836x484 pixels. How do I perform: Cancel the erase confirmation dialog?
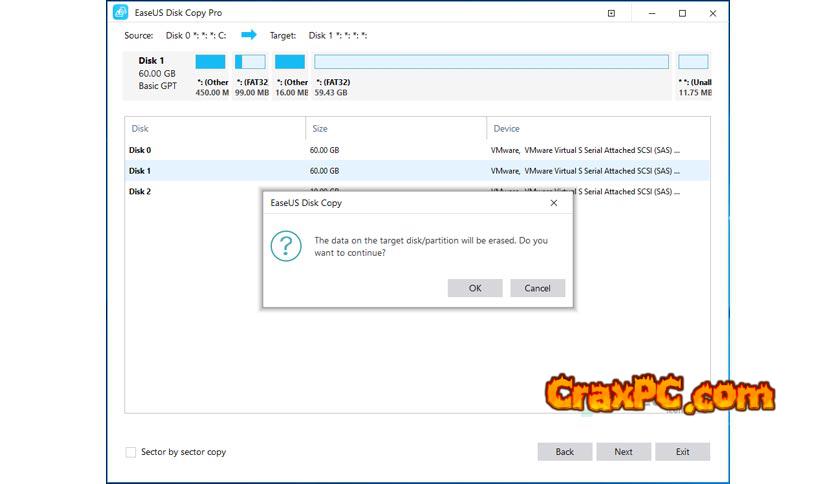tap(537, 288)
